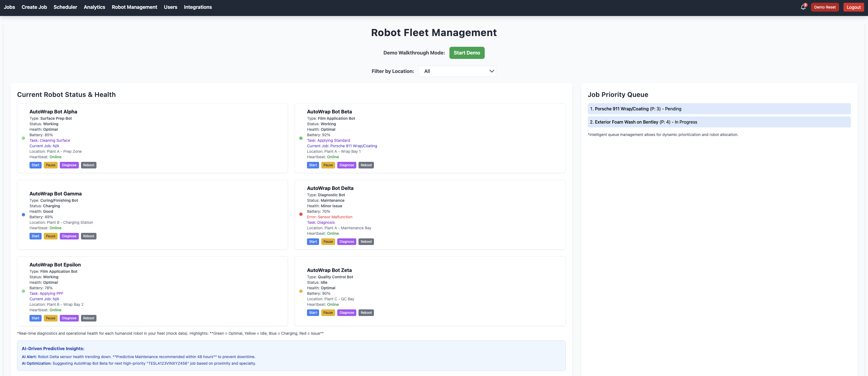Start AutoWrap Bot Beta

[x=313, y=165]
